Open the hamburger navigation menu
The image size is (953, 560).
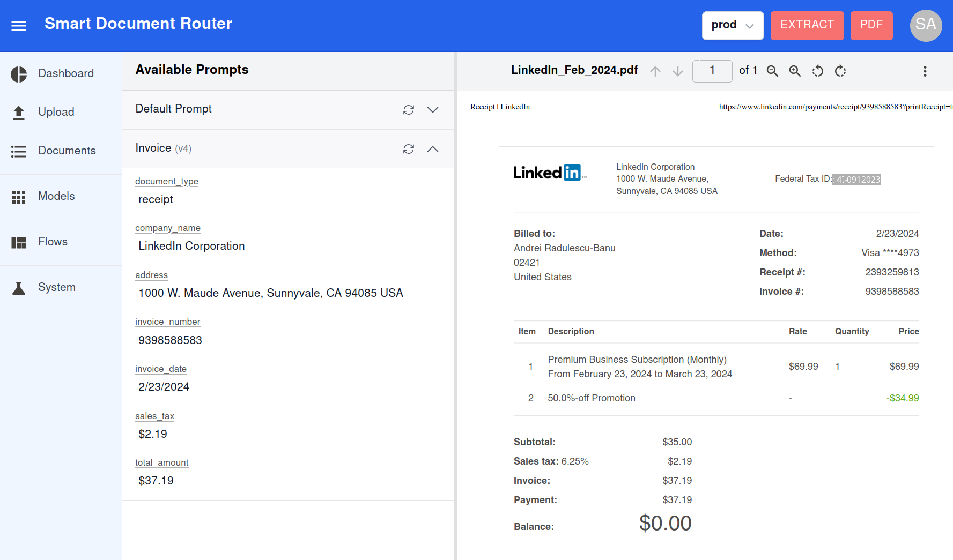click(19, 26)
